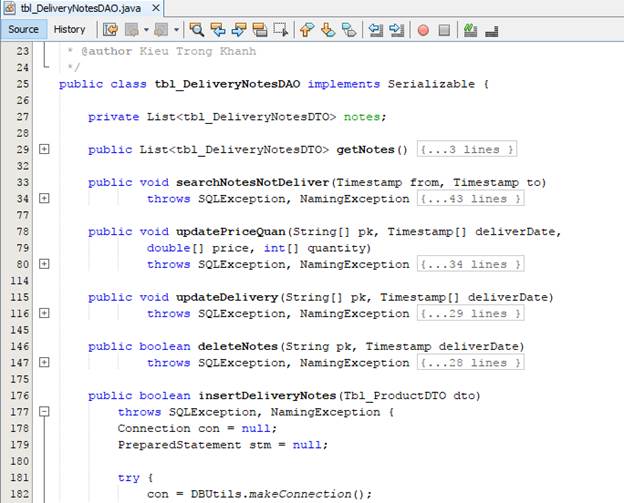Click the folded {...3 lines } placeholder
This screenshot has width=624, height=503.
pos(467,149)
